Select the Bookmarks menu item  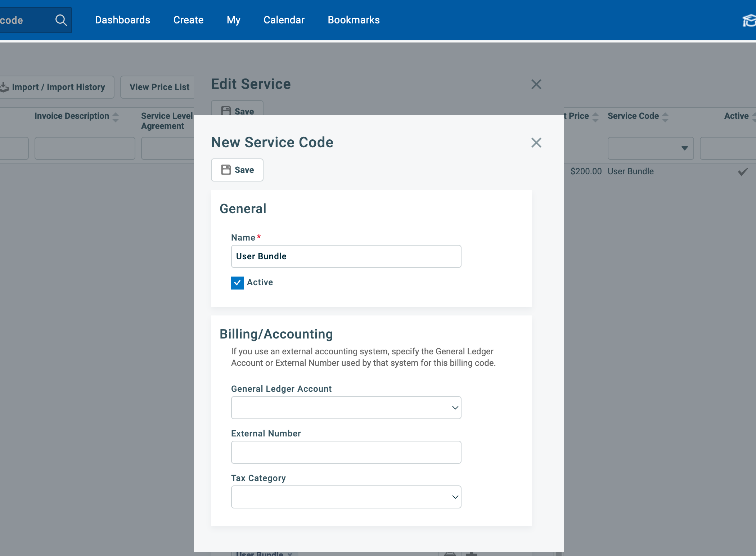coord(354,20)
